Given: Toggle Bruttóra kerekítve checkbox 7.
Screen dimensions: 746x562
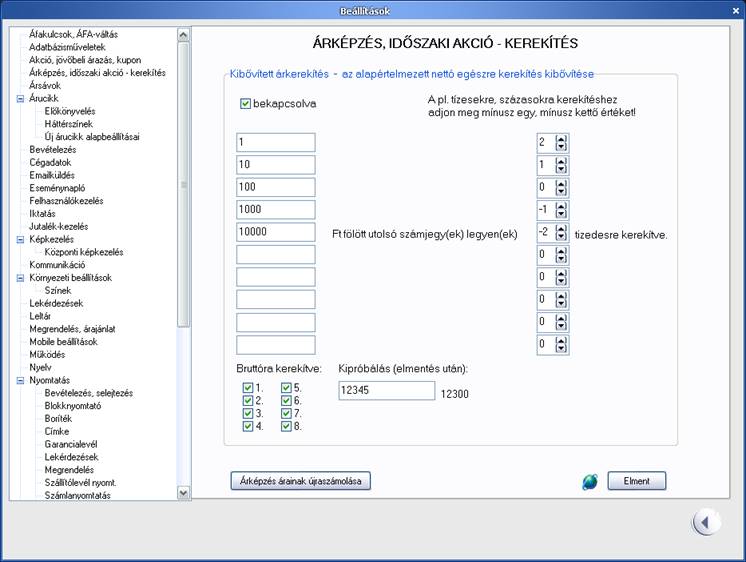Looking at the screenshot, I should 286,414.
